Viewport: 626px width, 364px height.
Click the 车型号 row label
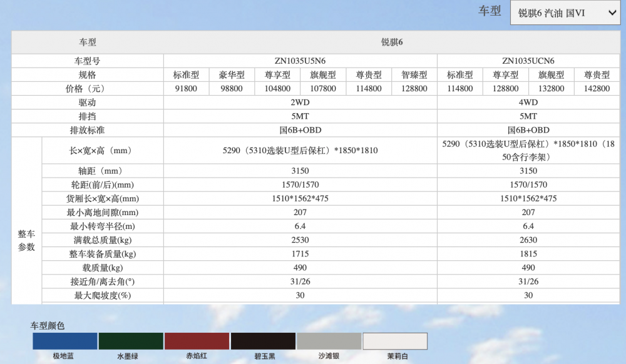coord(88,61)
